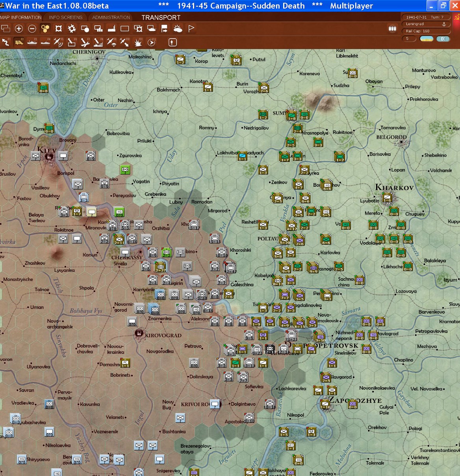Click the flag-with-arrow toolbar icon
The width and height of the screenshot is (460, 476).
tap(165, 28)
